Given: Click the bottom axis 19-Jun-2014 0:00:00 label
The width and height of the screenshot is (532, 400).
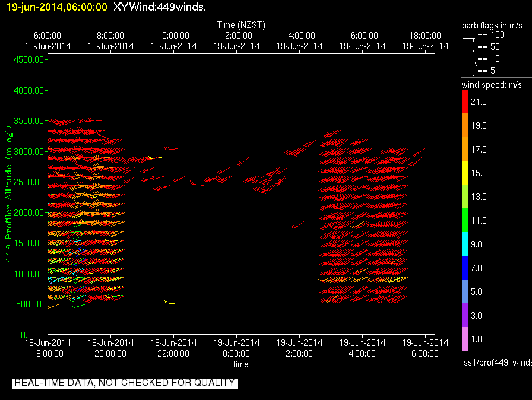Looking at the screenshot, I should click(236, 348).
